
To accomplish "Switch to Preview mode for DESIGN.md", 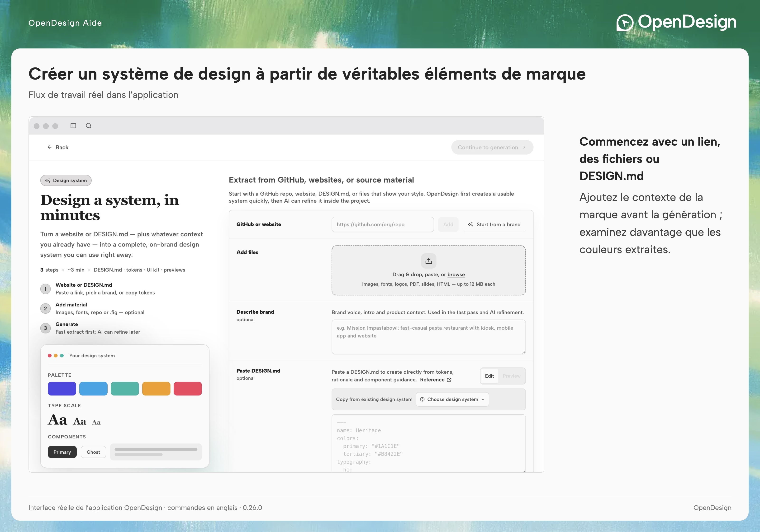I will 511,376.
